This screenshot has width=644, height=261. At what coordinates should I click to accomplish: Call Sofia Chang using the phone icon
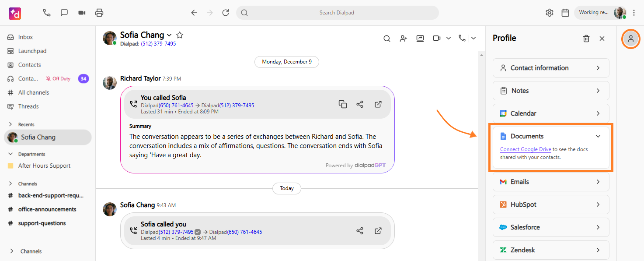coord(462,39)
